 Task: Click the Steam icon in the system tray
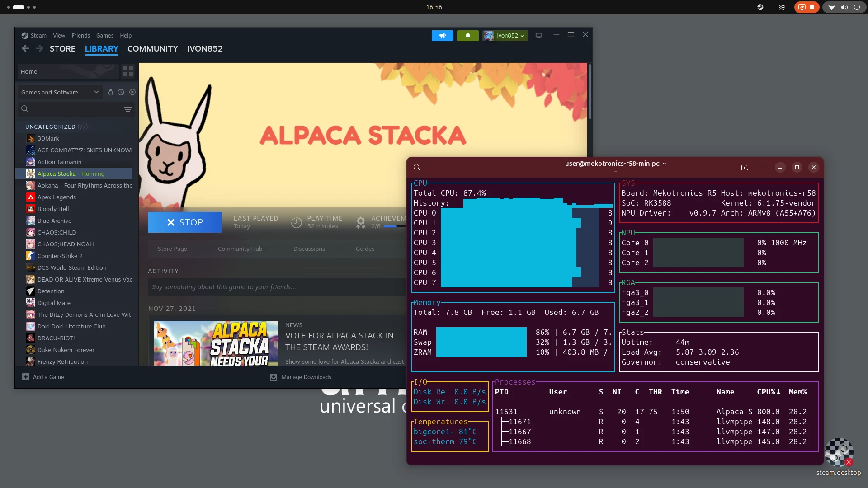click(x=760, y=7)
